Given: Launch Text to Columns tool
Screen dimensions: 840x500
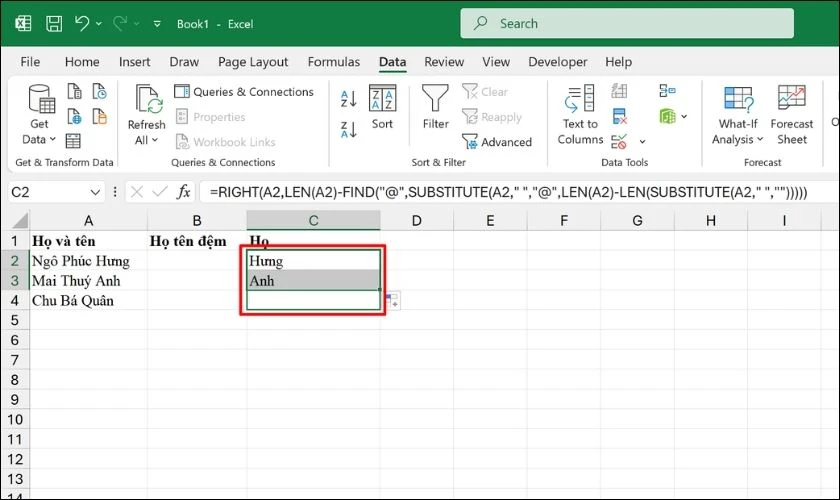Looking at the screenshot, I should pyautogui.click(x=580, y=115).
